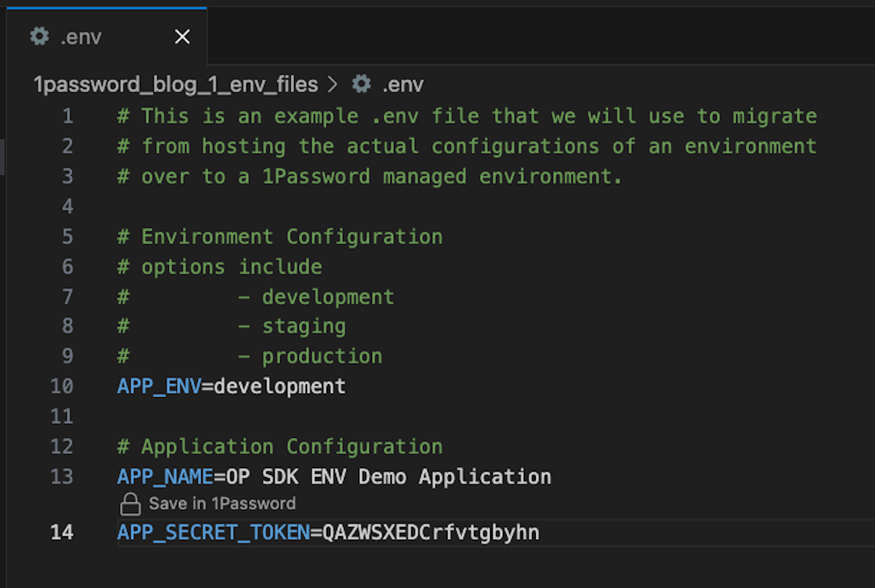
Task: Click line number 1 at the file top
Action: coord(67,116)
